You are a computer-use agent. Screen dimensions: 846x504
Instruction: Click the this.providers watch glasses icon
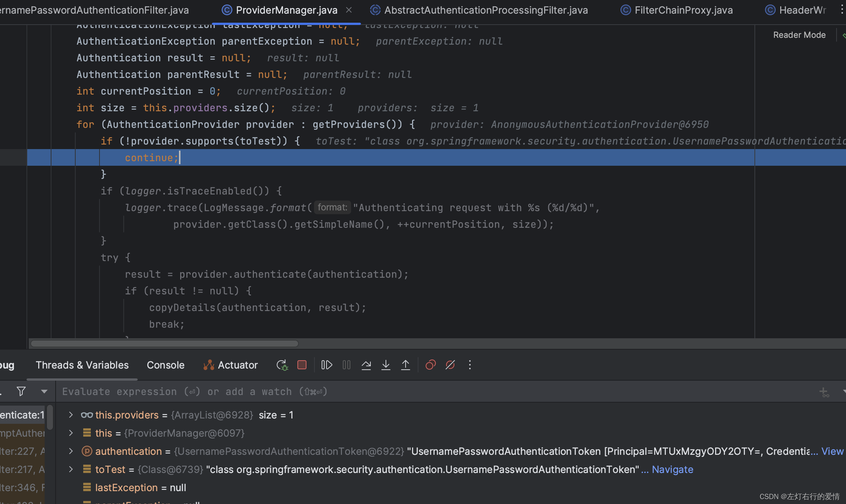87,415
